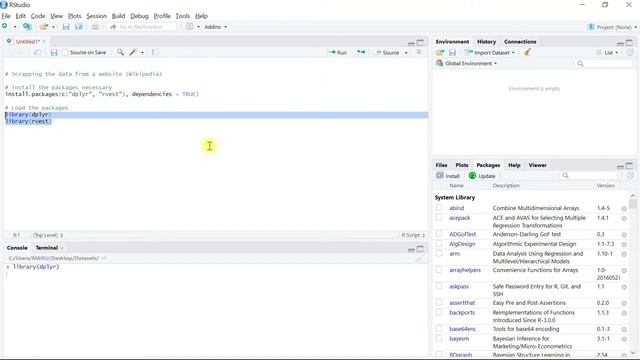Check the acepack package checkbox

(x=439, y=218)
